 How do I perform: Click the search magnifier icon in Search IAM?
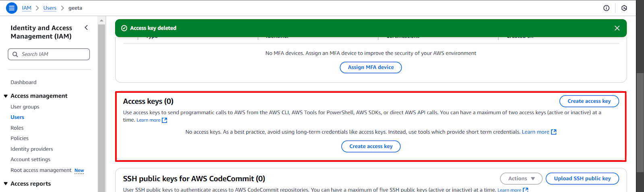(15, 54)
